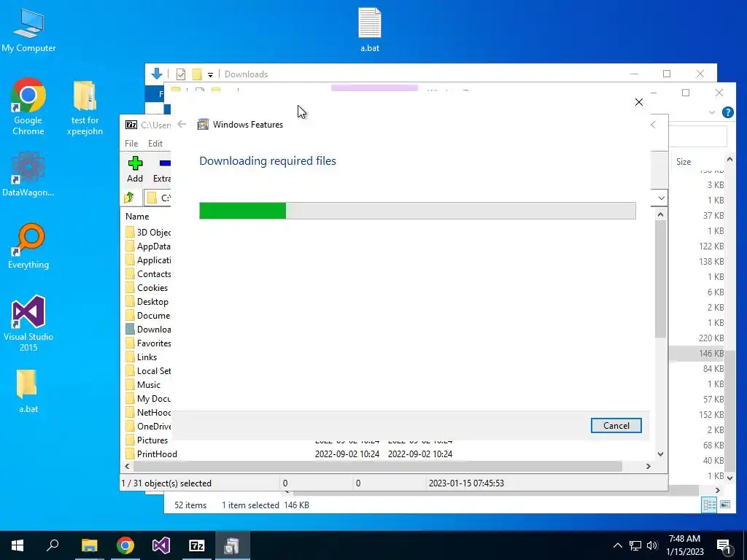Select the OneDrive folder
Screen dimensions: 747x560
point(147,426)
